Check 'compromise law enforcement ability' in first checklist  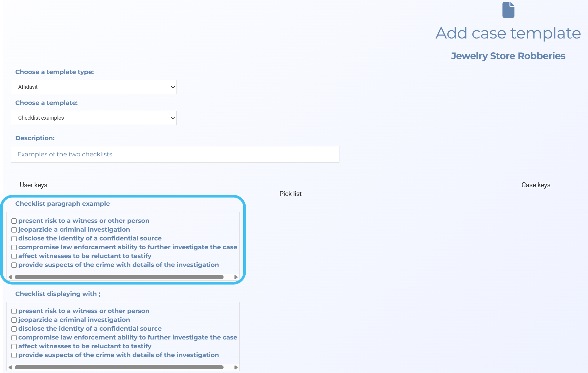point(14,247)
